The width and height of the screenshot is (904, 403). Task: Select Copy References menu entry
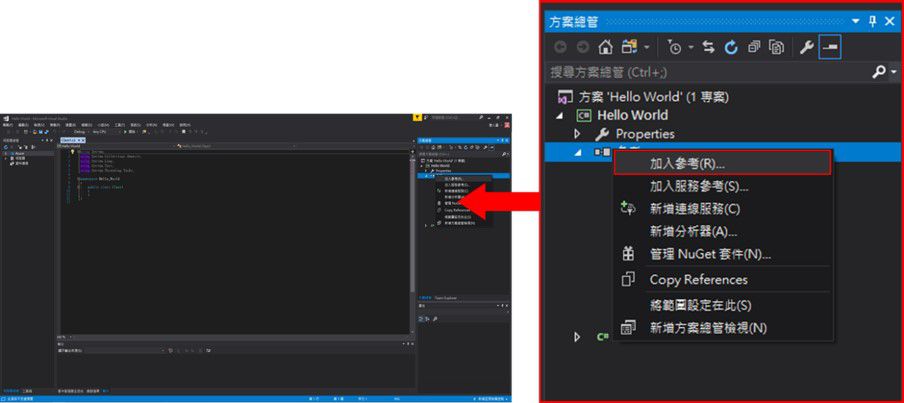click(721, 280)
